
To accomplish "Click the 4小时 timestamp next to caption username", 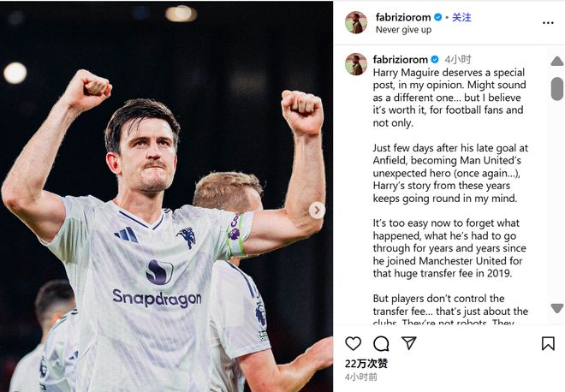I will pos(458,60).
